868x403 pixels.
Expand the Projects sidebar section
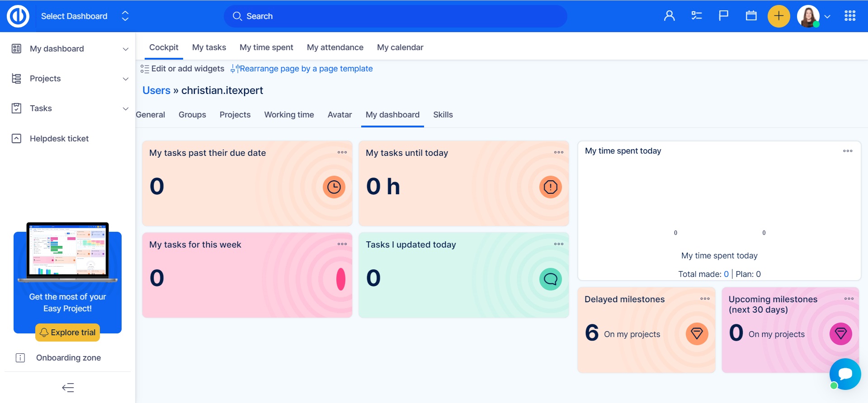125,79
